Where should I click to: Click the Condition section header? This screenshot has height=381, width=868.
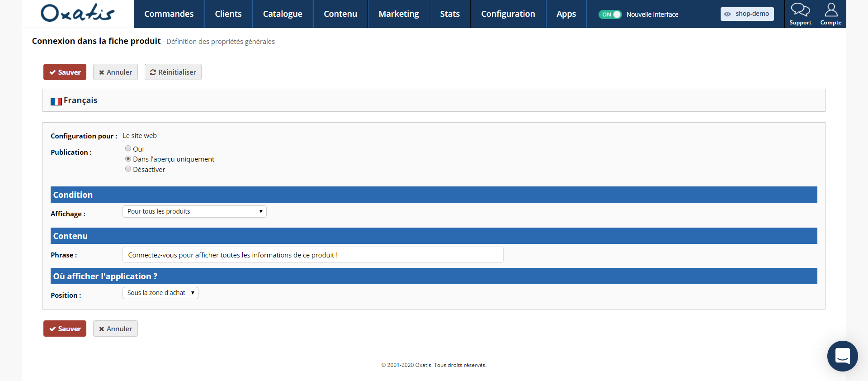click(434, 195)
